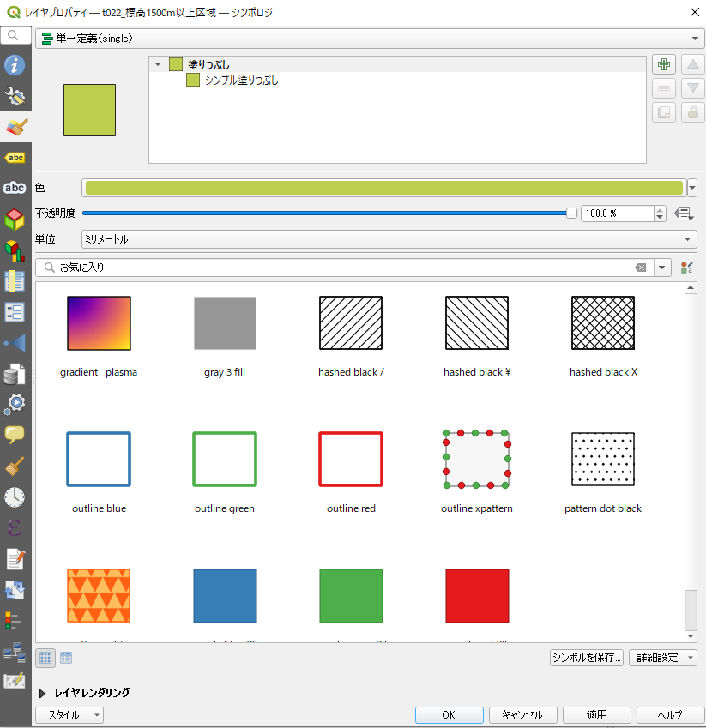Open the Information tab in the sidebar
706x728 pixels.
15,65
